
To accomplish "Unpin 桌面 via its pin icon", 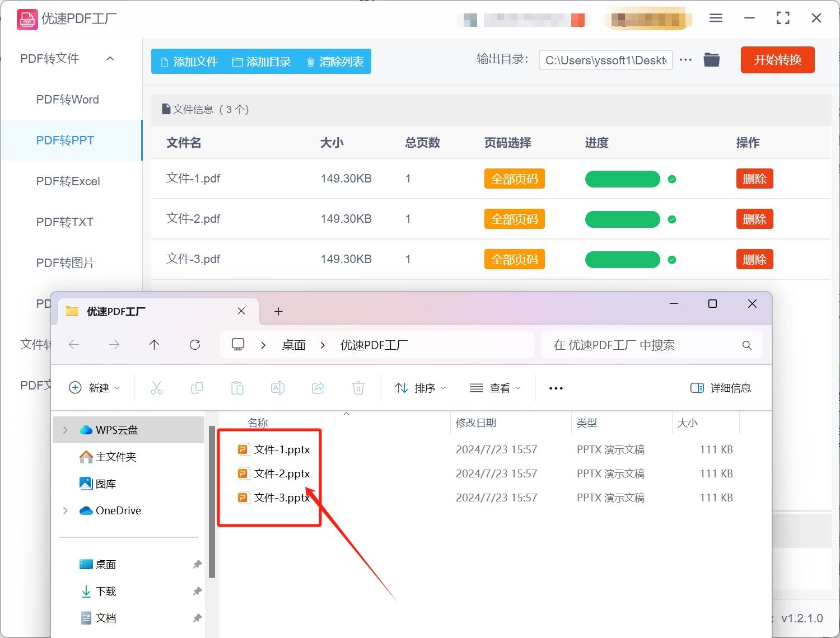I will pos(197,564).
